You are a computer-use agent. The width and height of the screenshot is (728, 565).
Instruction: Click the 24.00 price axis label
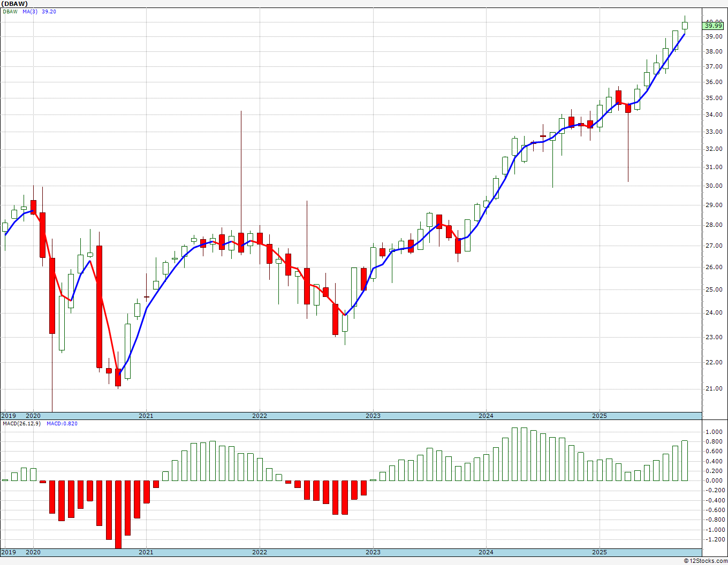click(714, 312)
